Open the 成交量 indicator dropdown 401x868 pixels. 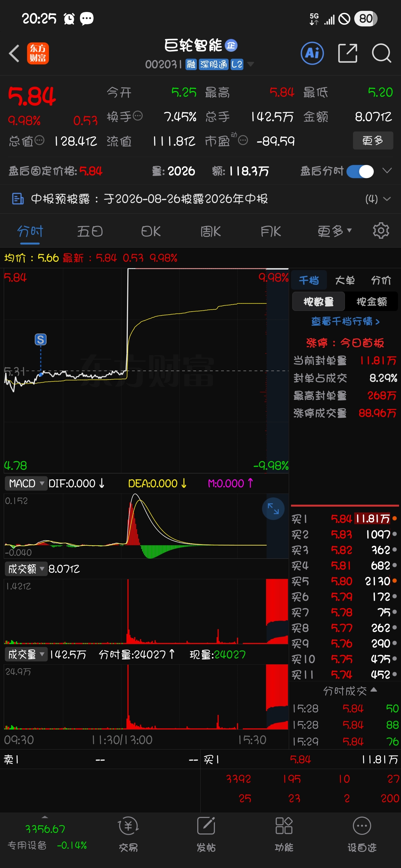point(26,655)
